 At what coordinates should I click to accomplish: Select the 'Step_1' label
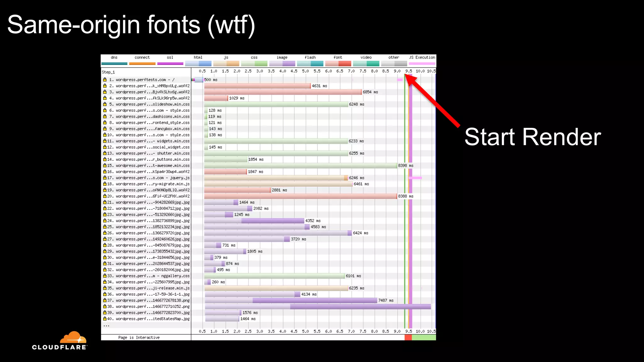tap(108, 72)
